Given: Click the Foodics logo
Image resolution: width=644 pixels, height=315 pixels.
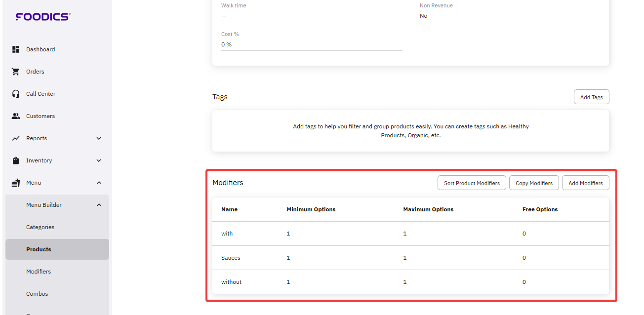Looking at the screenshot, I should [x=43, y=17].
